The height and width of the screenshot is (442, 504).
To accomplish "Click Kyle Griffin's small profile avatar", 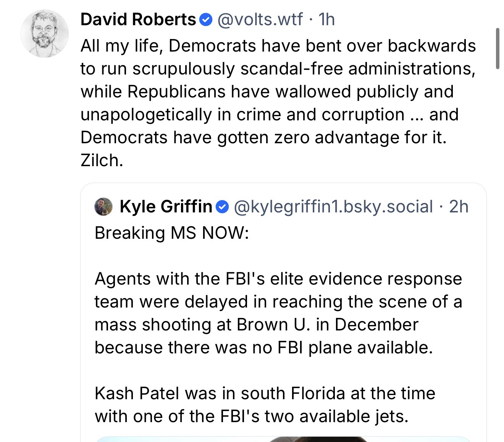I will (103, 207).
